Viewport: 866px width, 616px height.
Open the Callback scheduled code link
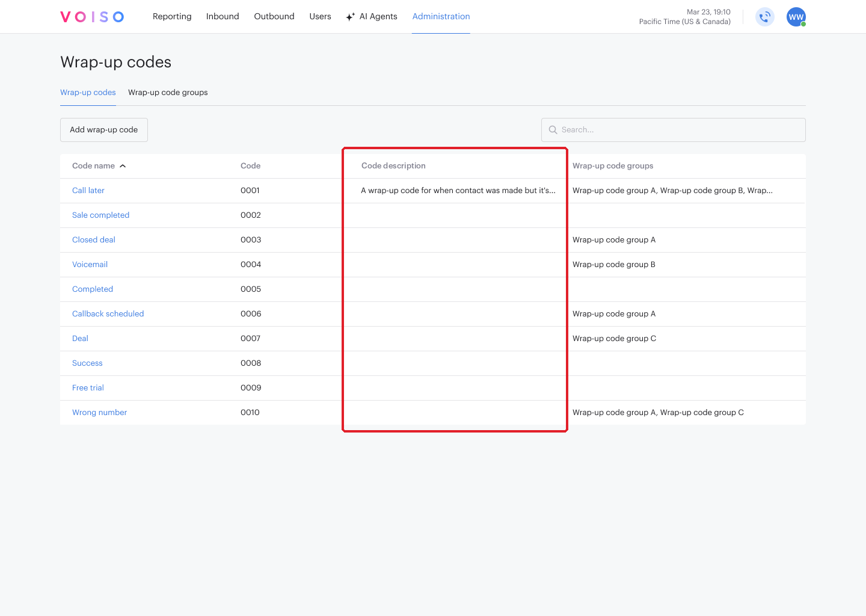click(108, 314)
